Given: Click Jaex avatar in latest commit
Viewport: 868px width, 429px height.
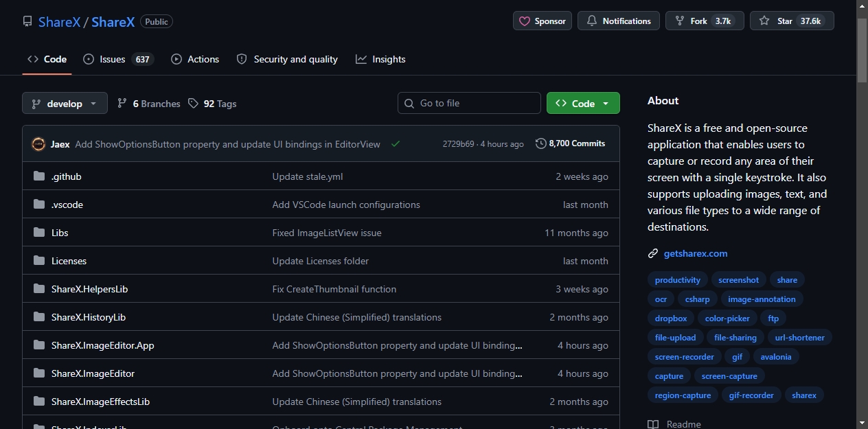Looking at the screenshot, I should (38, 144).
